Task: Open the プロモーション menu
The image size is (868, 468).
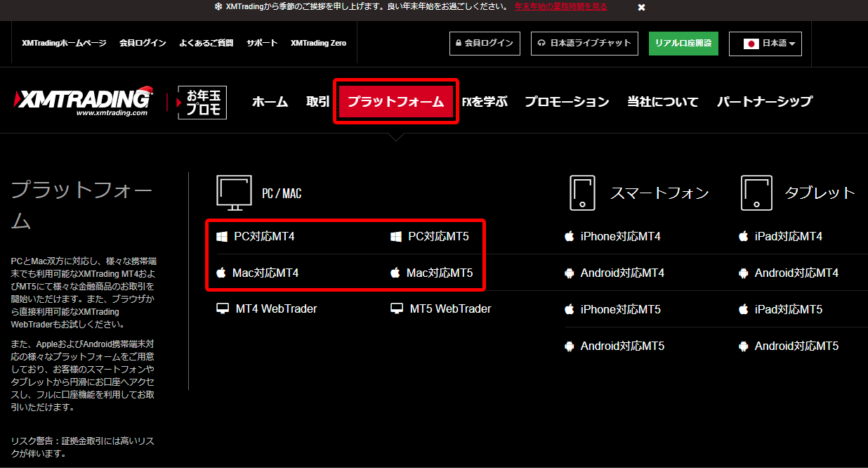Action: (567, 101)
